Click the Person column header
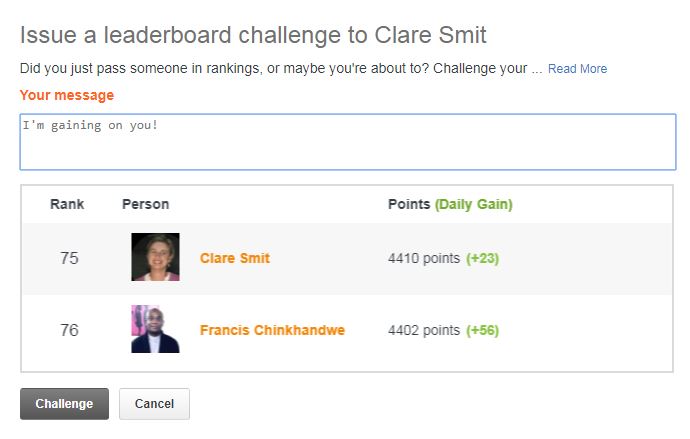This screenshot has height=439, width=690. point(146,204)
